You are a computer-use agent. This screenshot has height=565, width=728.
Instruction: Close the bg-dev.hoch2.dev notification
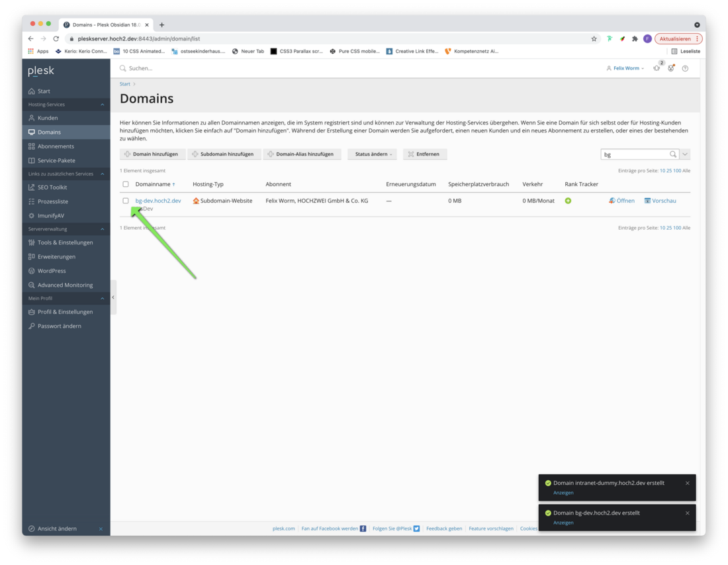pos(687,513)
